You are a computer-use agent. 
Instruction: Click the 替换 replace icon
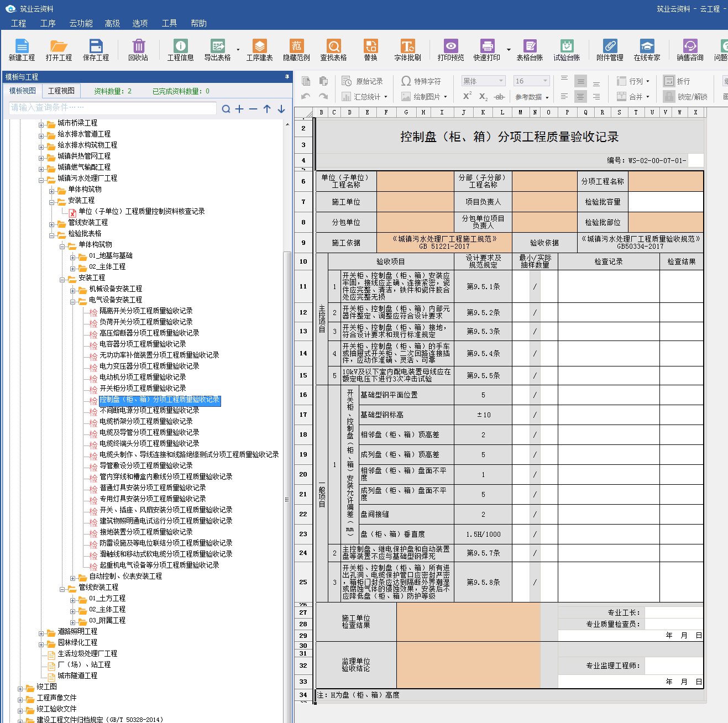(x=371, y=50)
